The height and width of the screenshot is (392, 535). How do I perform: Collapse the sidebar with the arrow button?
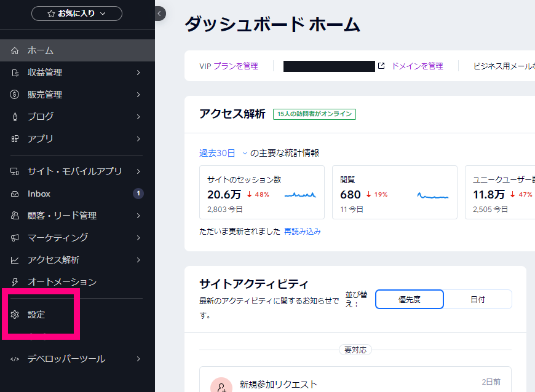(x=159, y=14)
